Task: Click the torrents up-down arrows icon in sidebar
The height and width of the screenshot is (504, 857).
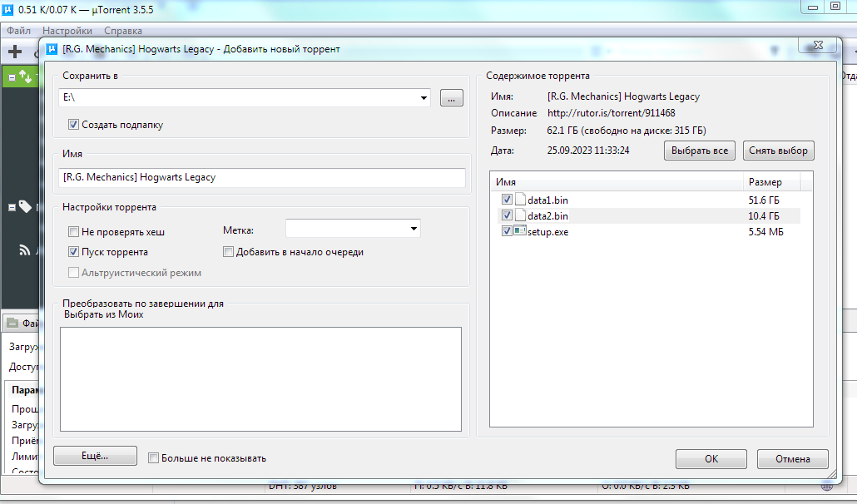Action: (25, 77)
